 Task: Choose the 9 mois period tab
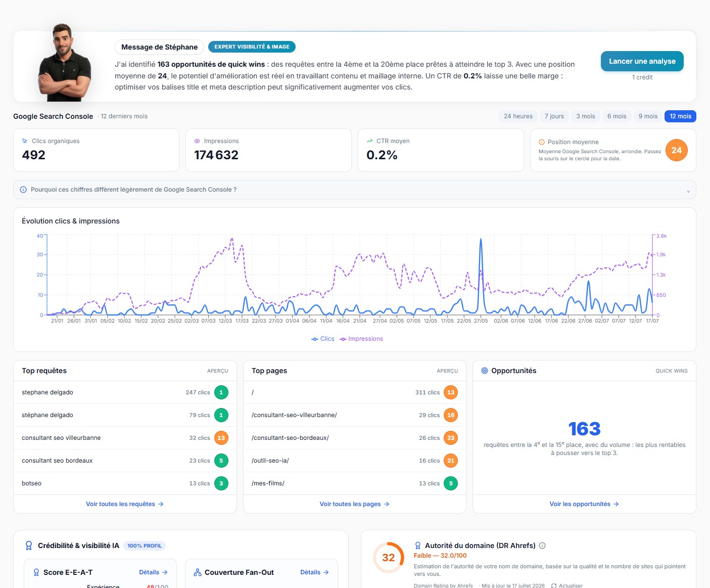click(x=648, y=116)
